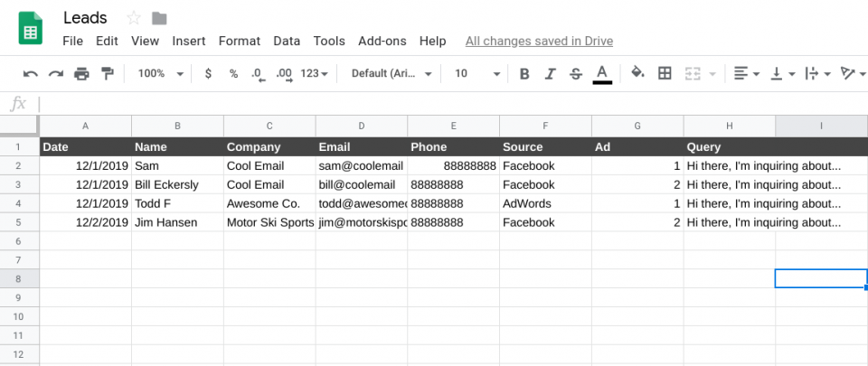This screenshot has height=366, width=868.
Task: Open the Add-ons menu
Action: click(x=382, y=41)
